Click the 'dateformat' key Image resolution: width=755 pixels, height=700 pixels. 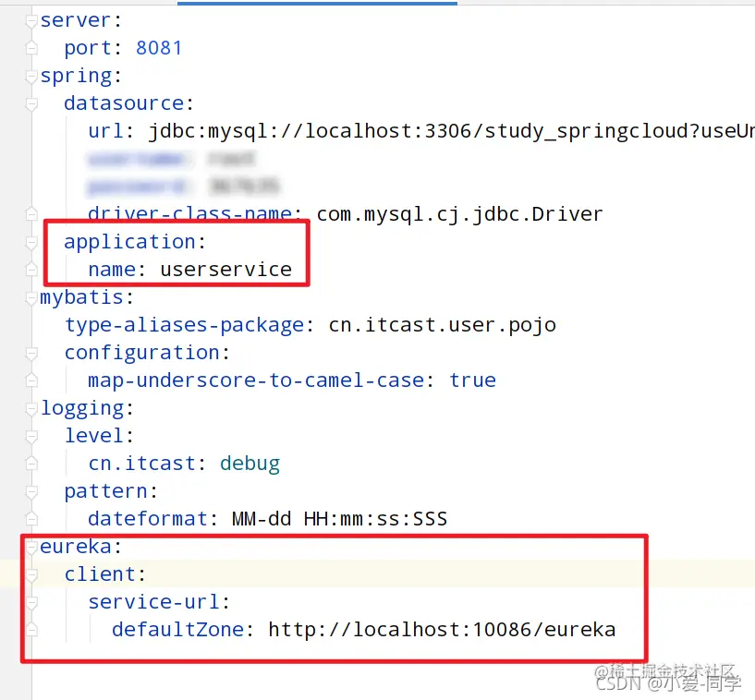[x=148, y=519]
